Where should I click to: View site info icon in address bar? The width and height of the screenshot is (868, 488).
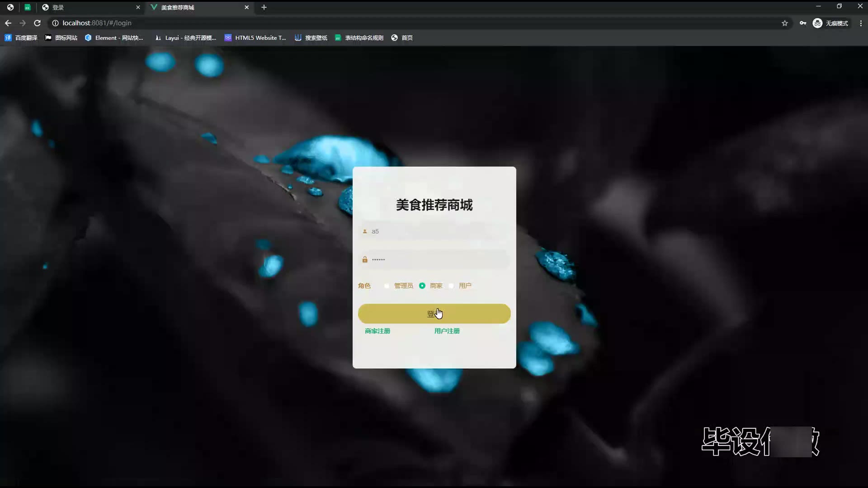tap(55, 23)
